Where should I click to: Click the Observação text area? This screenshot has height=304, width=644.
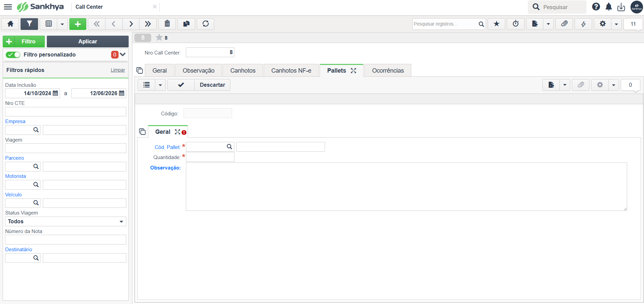tap(407, 187)
